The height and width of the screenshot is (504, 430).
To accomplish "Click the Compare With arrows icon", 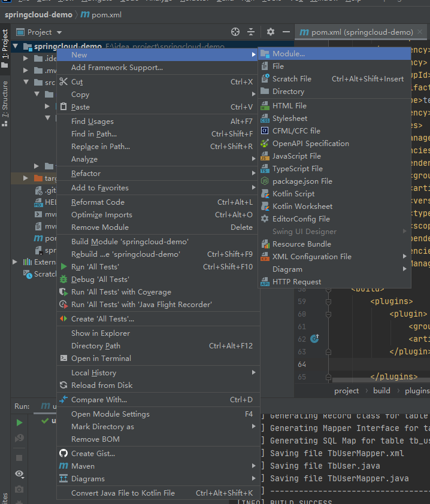I will 63,399.
